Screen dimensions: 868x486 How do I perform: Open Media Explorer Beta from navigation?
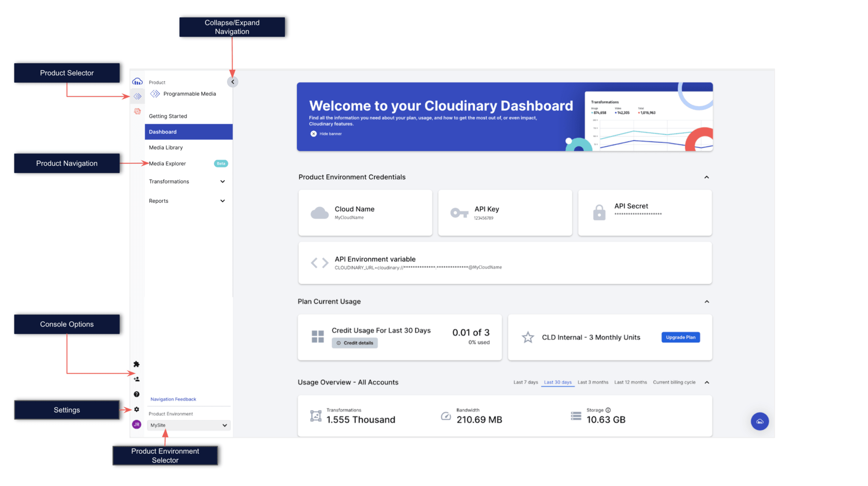[x=167, y=163]
